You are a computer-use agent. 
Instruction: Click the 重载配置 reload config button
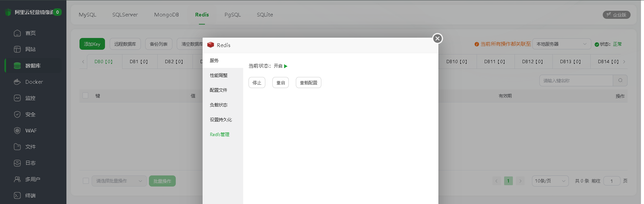point(309,83)
